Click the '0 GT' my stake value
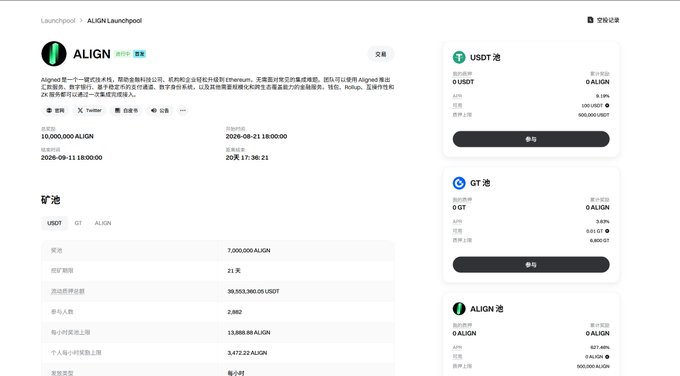The width and height of the screenshot is (680, 376). click(x=459, y=208)
